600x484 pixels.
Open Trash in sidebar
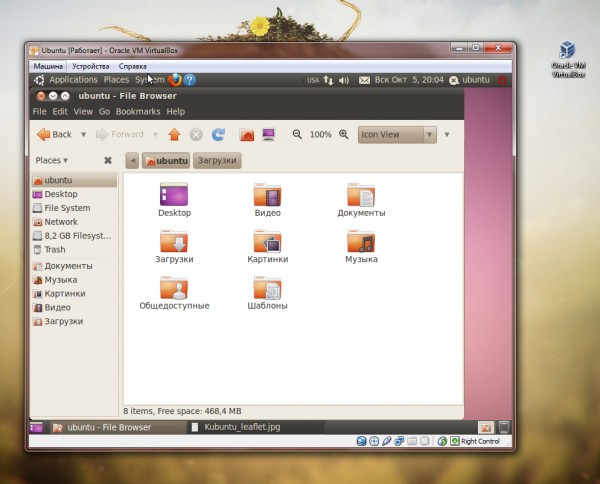point(74,249)
